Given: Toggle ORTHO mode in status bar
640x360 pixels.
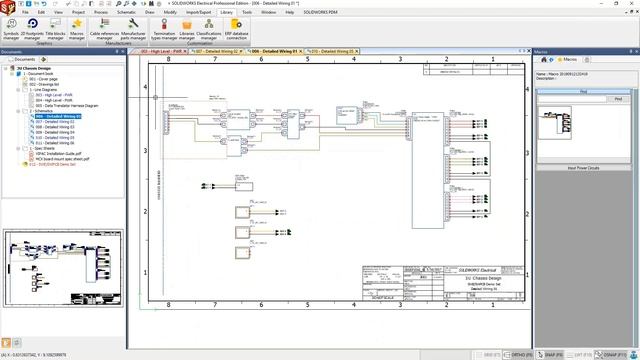Looking at the screenshot, I should coord(518,355).
